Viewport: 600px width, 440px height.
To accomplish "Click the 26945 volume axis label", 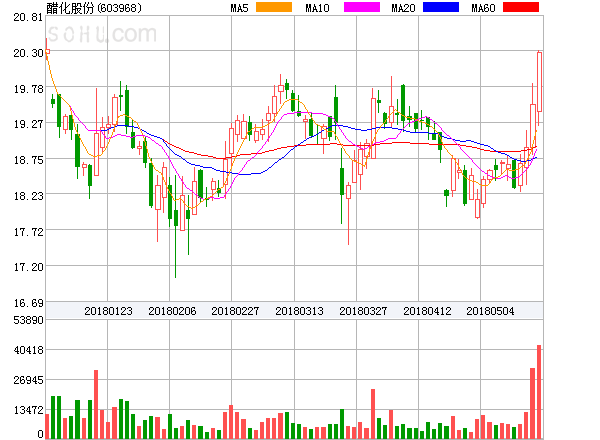I will coord(28,380).
